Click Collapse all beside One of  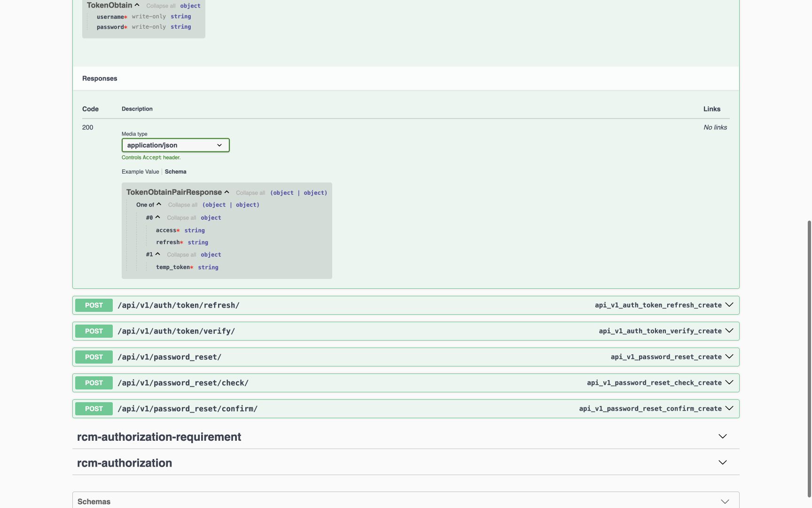[x=183, y=205]
